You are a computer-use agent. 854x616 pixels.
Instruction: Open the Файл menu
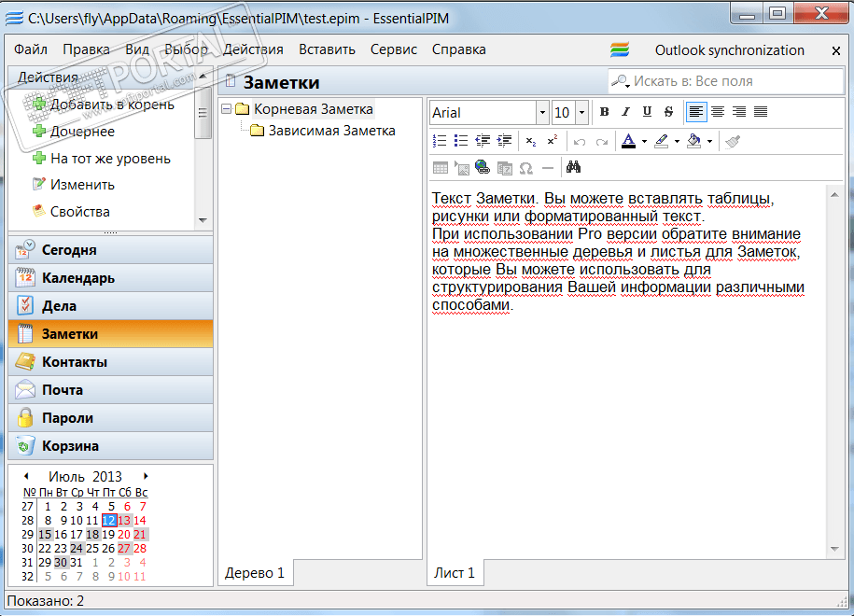[31, 49]
